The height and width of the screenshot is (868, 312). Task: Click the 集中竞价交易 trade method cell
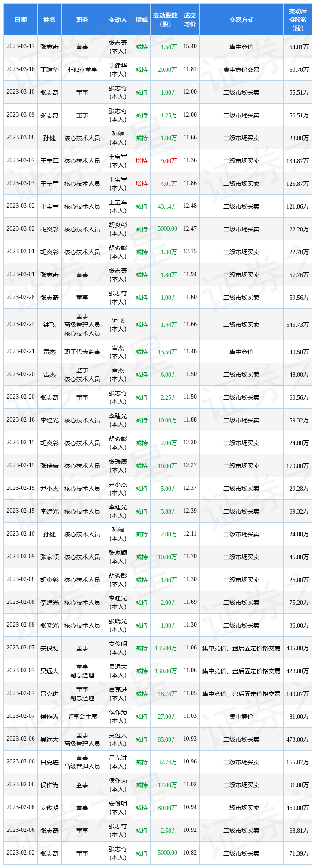point(241,69)
